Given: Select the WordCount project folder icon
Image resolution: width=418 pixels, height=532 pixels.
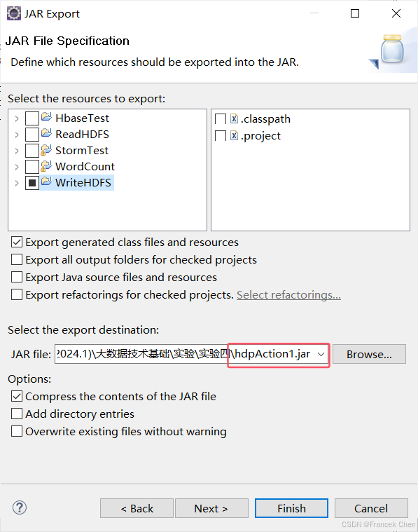Looking at the screenshot, I should point(46,166).
